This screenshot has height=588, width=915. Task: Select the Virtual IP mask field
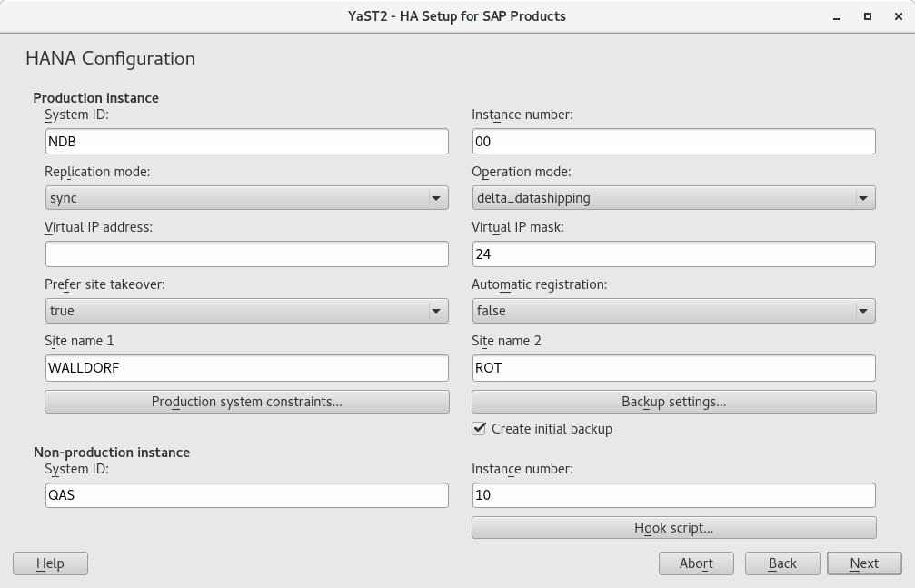click(673, 254)
